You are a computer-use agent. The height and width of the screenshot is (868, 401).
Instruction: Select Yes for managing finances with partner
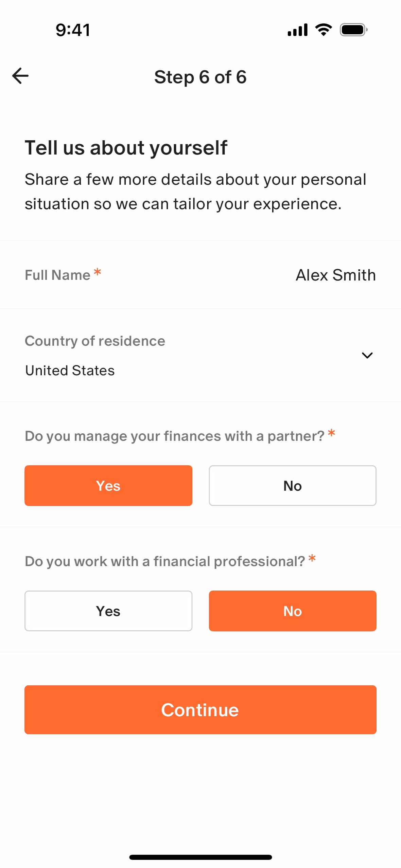[108, 486]
